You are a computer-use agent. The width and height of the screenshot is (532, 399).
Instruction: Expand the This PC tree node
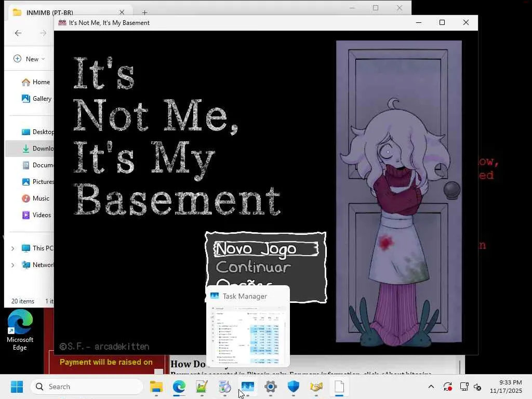(x=13, y=248)
